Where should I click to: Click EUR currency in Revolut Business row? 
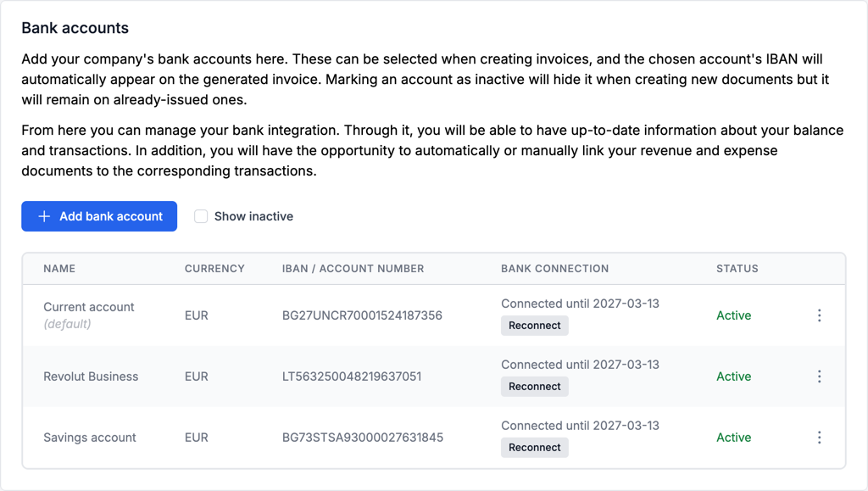coord(196,377)
